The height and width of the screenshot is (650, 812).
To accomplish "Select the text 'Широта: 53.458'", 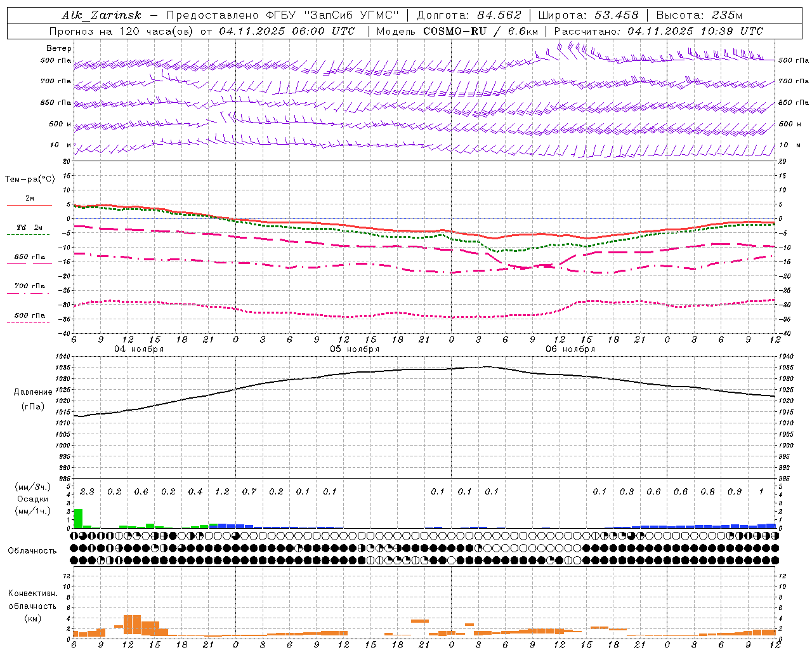I will [x=588, y=16].
